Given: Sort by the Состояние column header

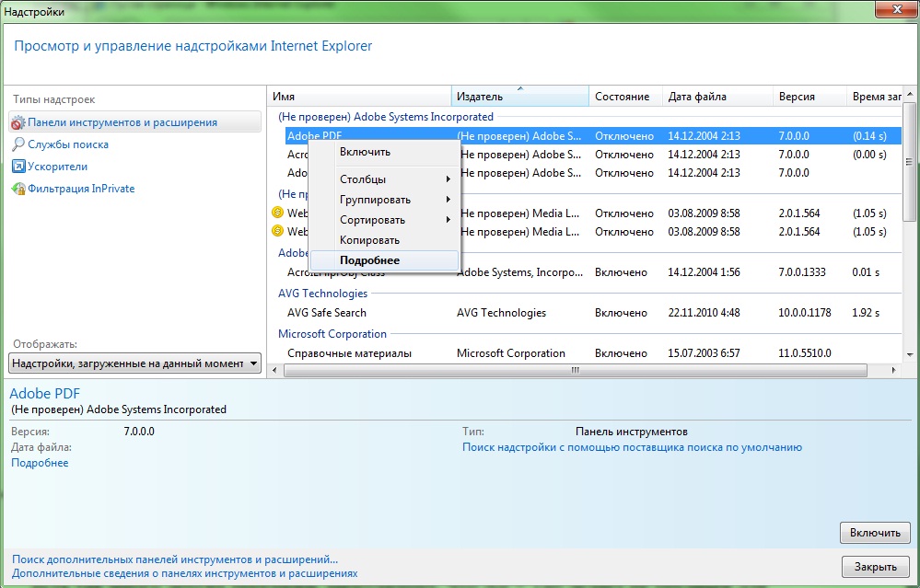Looking at the screenshot, I should [625, 96].
